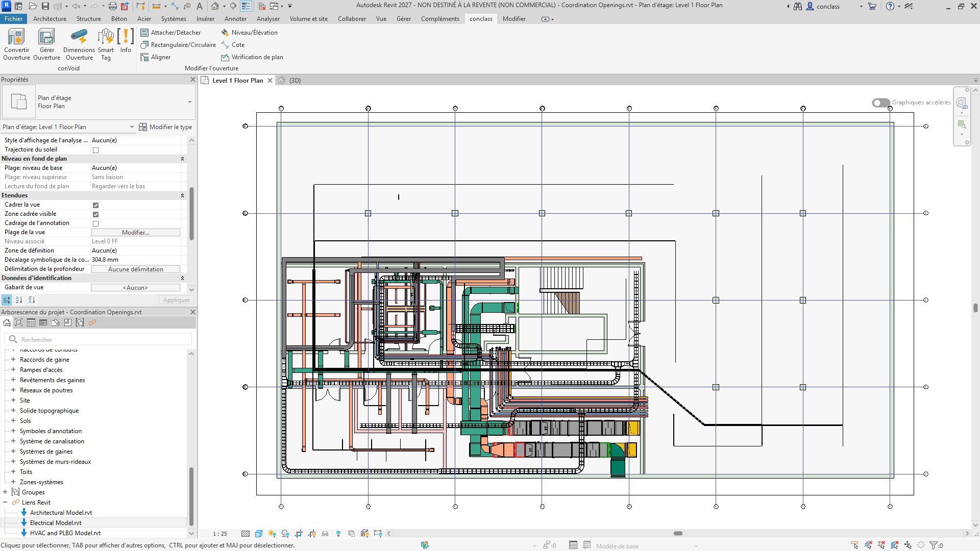Click the reveal hidden elements lightbulb
The height and width of the screenshot is (551, 980).
click(338, 534)
